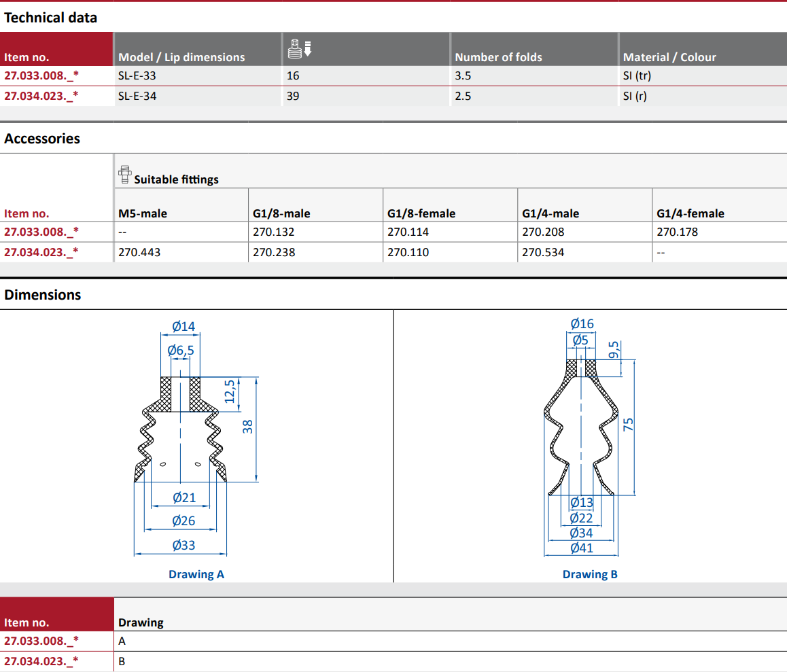The height and width of the screenshot is (672, 787).
Task: Click the Drawing B bellows illustration
Action: coord(581,427)
